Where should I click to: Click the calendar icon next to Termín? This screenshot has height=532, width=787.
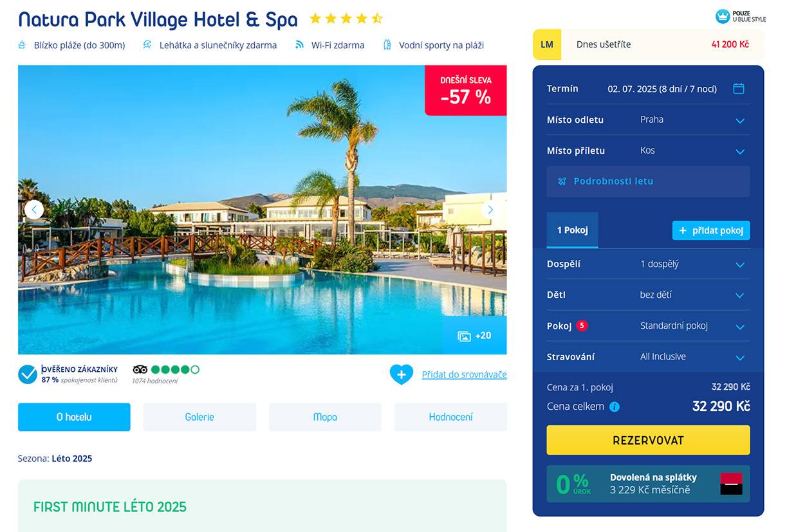[x=739, y=89]
